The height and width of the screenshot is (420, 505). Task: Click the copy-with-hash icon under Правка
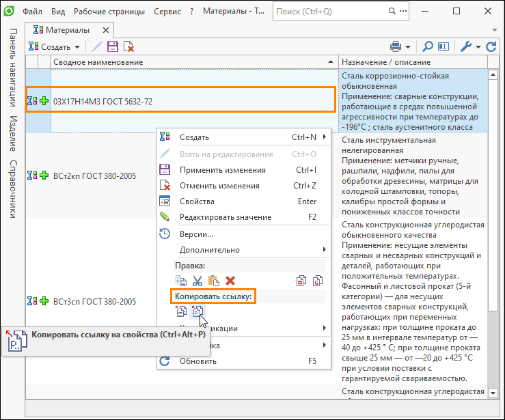tap(301, 281)
